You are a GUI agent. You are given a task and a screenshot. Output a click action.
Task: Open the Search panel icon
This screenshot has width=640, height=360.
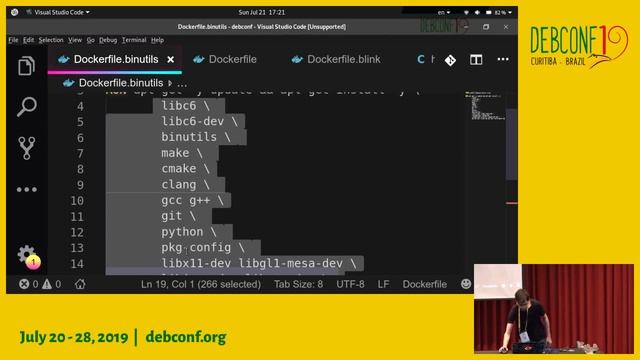click(x=27, y=107)
